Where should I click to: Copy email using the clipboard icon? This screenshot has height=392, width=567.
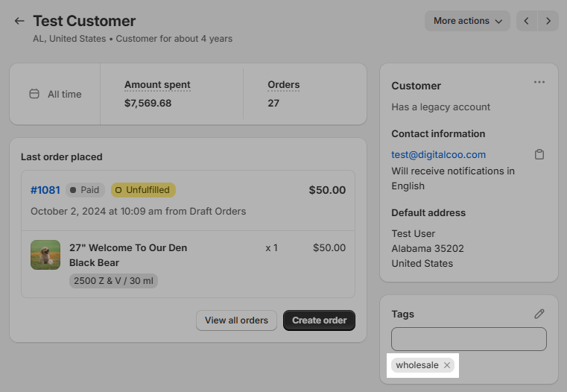(539, 154)
